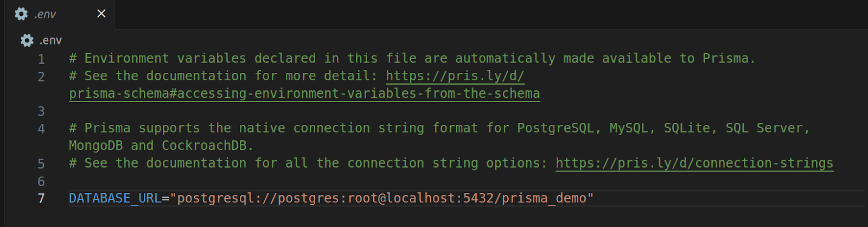This screenshot has width=868, height=227.
Task: Click the gear icon in the .env tab
Action: coord(21,14)
